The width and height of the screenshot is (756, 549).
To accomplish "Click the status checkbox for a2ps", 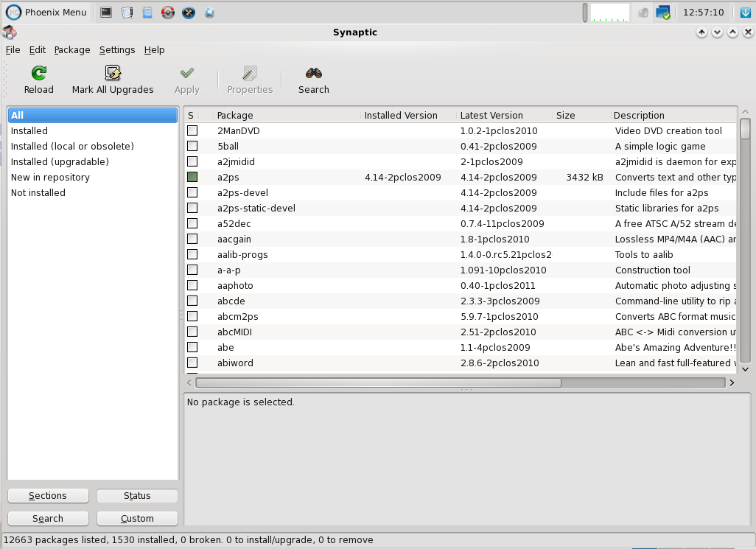I will coord(192,177).
